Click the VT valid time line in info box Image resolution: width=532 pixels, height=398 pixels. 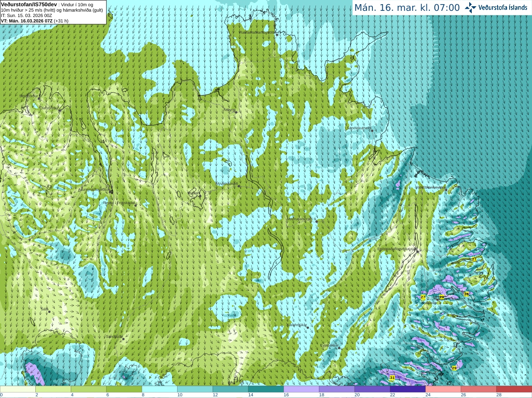point(34,21)
